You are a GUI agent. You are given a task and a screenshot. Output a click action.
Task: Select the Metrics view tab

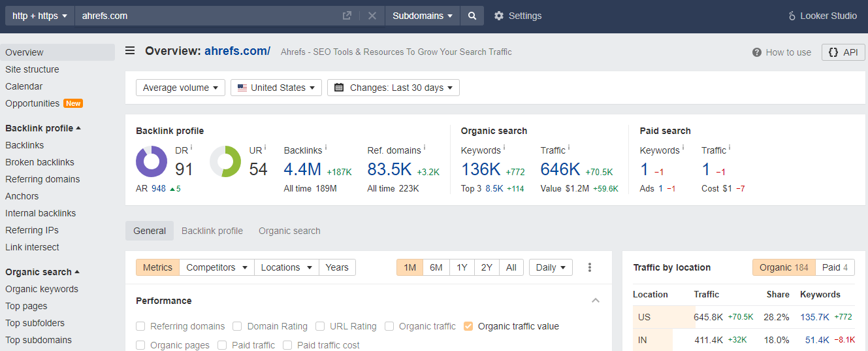tap(157, 267)
